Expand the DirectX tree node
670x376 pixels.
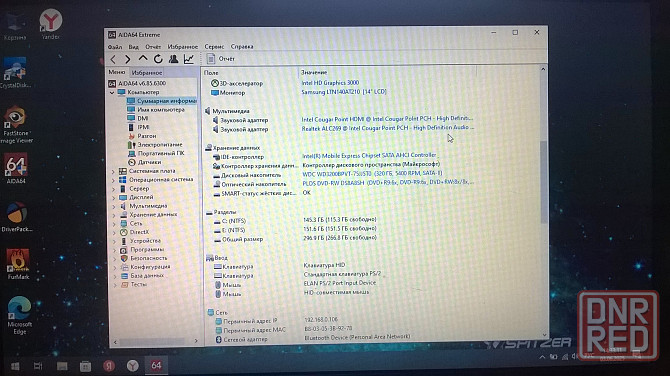pos(114,232)
